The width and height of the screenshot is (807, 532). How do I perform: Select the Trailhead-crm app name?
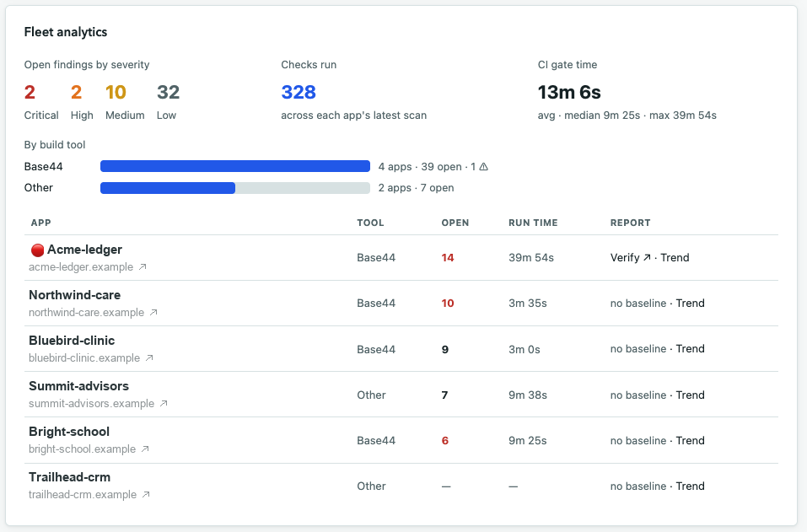pos(69,477)
